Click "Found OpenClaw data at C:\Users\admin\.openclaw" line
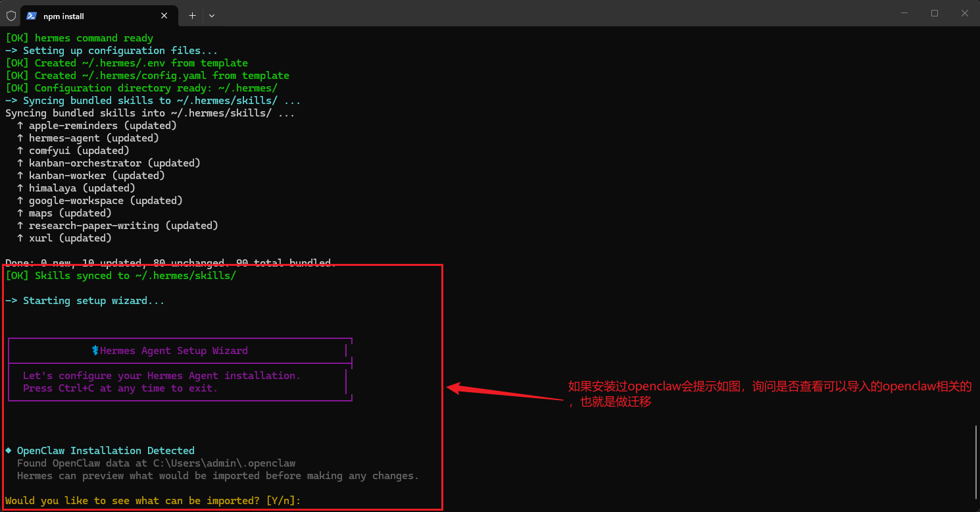 coord(156,463)
